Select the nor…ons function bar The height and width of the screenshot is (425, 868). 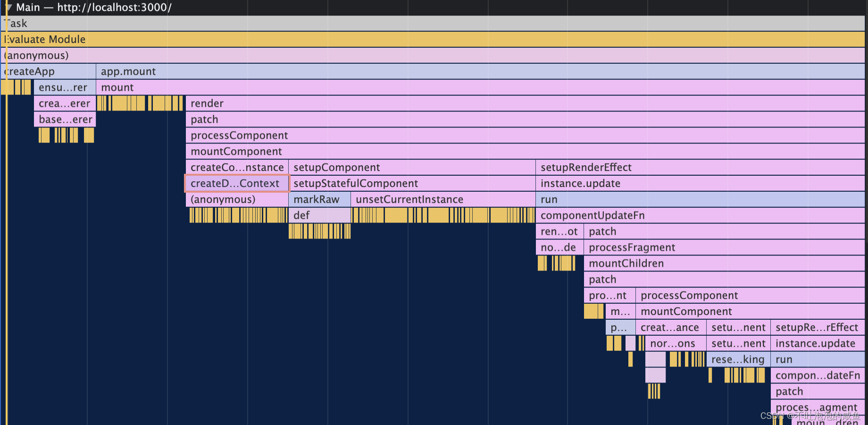676,344
